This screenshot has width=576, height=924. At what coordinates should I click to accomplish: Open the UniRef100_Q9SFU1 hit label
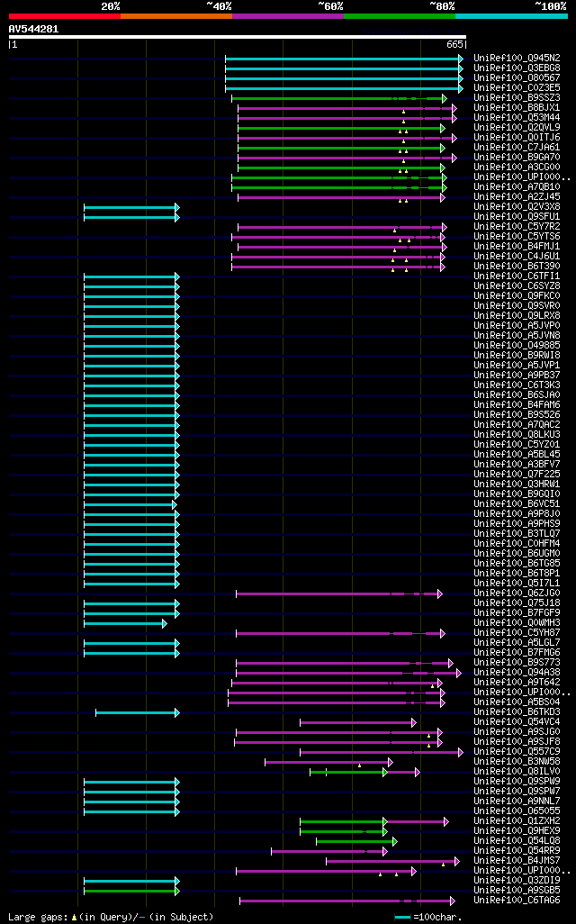(x=517, y=217)
